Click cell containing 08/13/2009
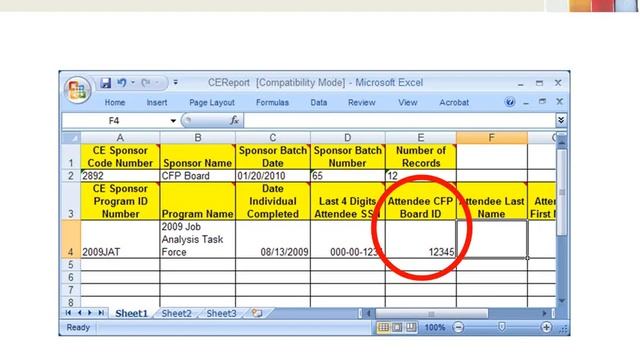The width and height of the screenshot is (640, 360). 273,240
